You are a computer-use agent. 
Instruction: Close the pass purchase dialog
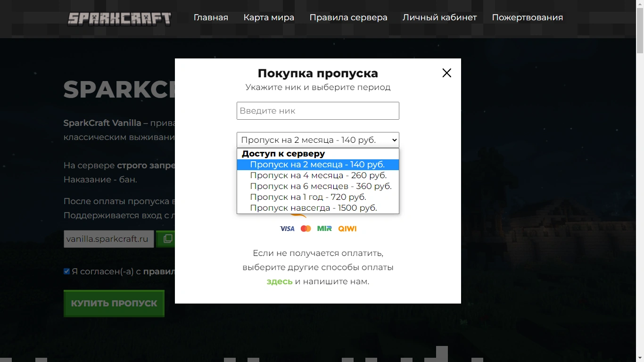pyautogui.click(x=446, y=73)
